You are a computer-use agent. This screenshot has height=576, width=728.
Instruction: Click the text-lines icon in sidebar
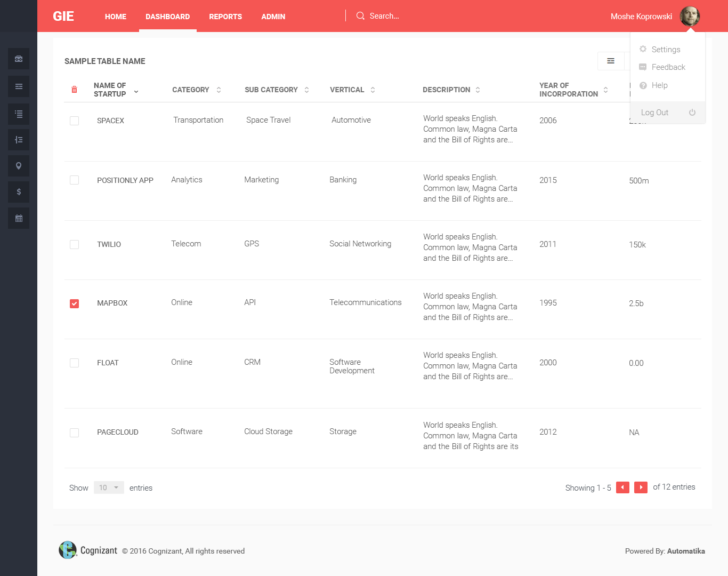tap(19, 86)
